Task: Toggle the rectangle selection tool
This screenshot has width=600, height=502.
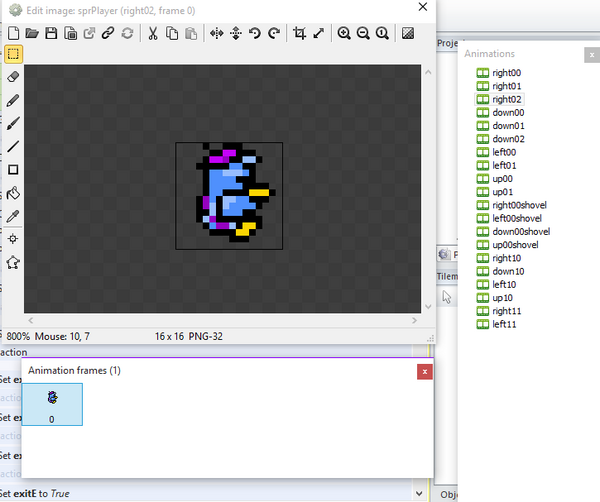Action: (x=13, y=54)
